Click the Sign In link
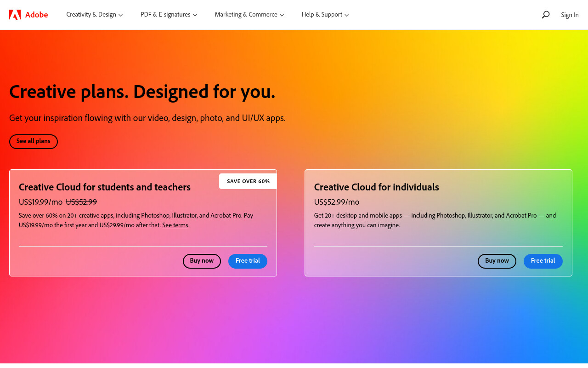The image size is (588, 368). [x=570, y=15]
